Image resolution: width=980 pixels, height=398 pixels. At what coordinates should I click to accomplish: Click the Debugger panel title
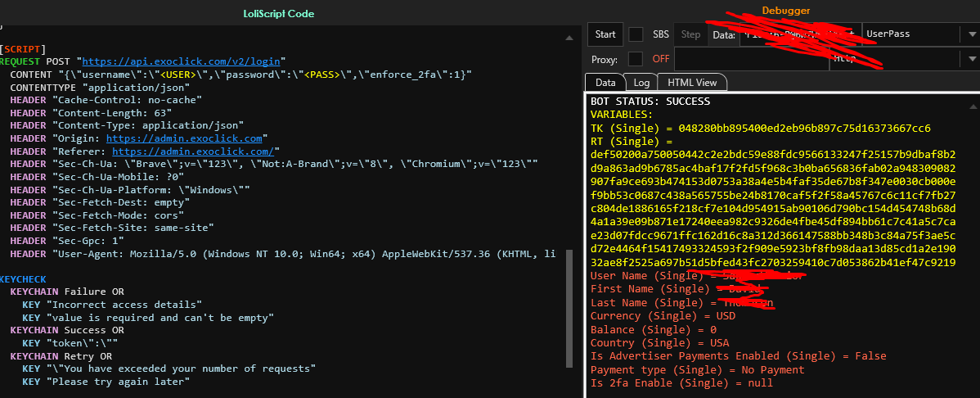785,11
